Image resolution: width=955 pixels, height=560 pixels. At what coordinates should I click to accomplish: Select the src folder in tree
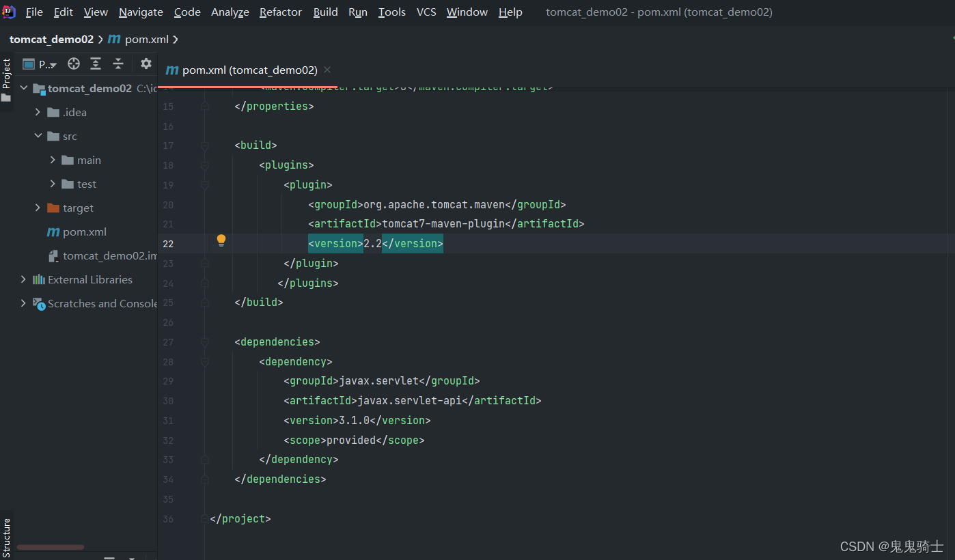point(62,136)
